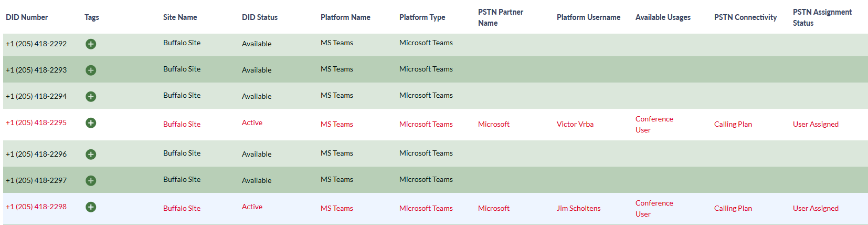Add tag for +1 (205) 418-2293
The width and height of the screenshot is (868, 225).
coord(91,70)
